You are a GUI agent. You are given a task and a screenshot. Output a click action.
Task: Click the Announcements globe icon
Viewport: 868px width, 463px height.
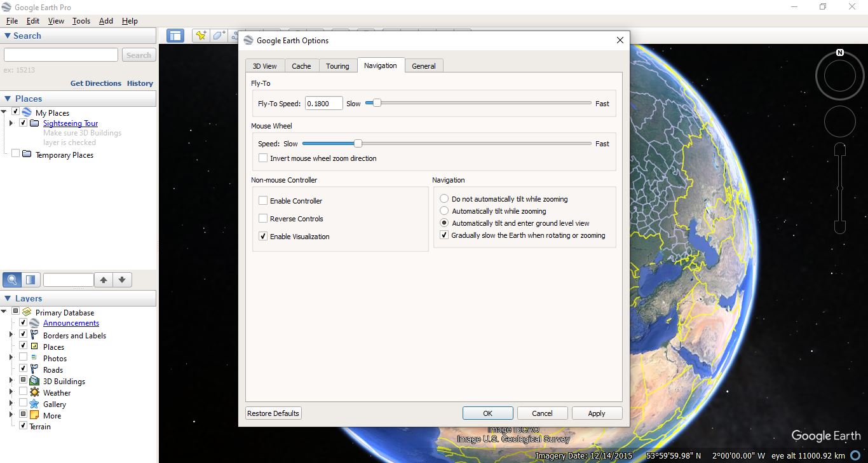click(34, 323)
